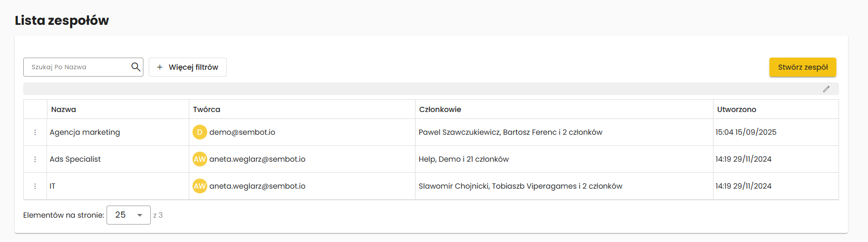This screenshot has height=242, width=868.
Task: Focus the Szukaj Po Nazwa search field
Action: point(78,67)
